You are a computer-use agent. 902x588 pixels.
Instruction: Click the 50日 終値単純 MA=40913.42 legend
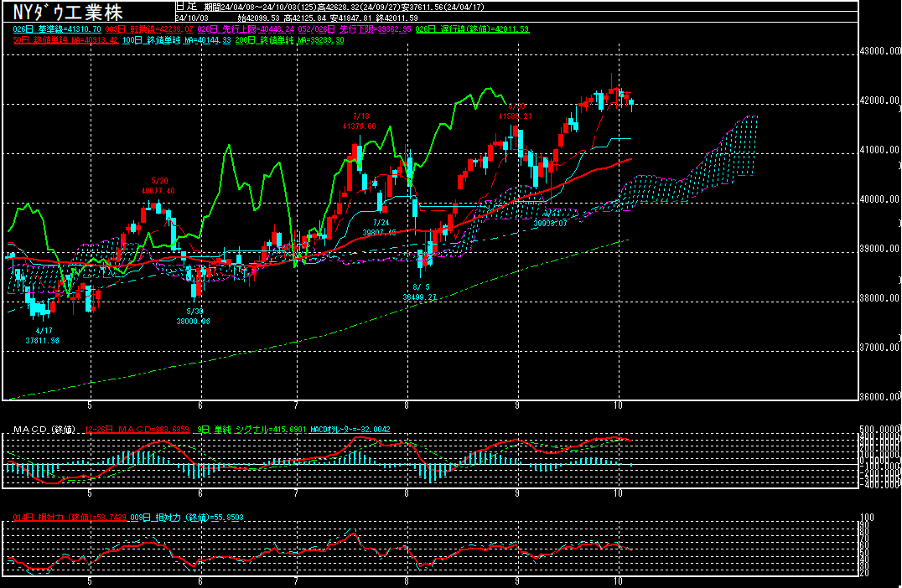65,40
